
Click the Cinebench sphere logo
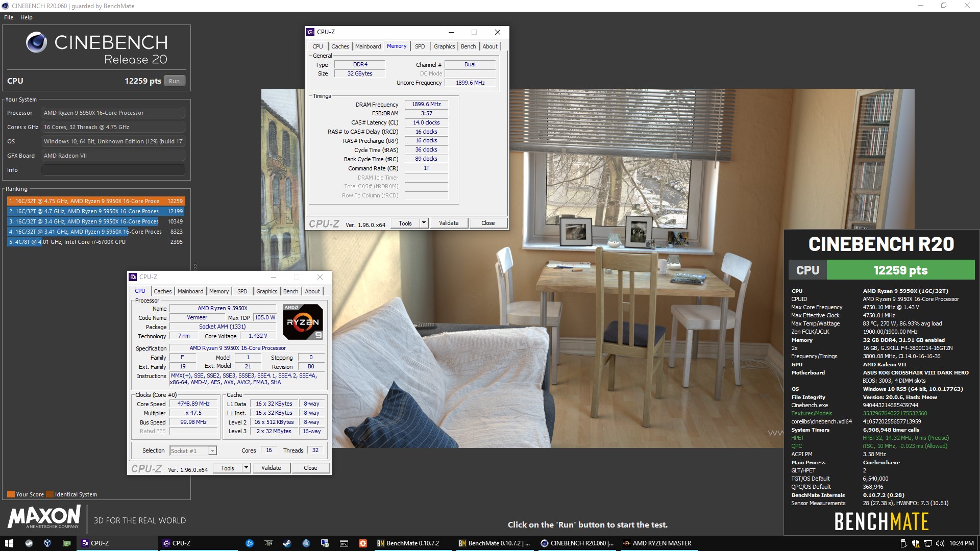37,42
